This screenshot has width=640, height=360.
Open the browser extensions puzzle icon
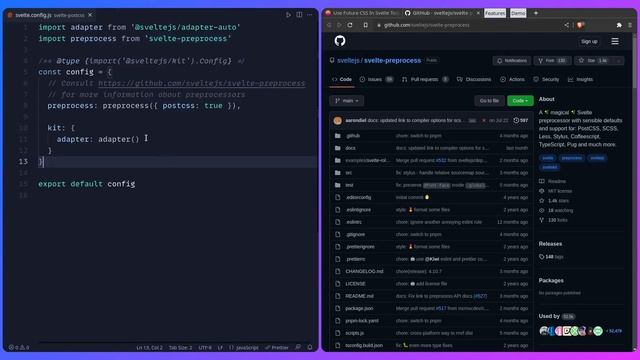pyautogui.click(x=619, y=25)
